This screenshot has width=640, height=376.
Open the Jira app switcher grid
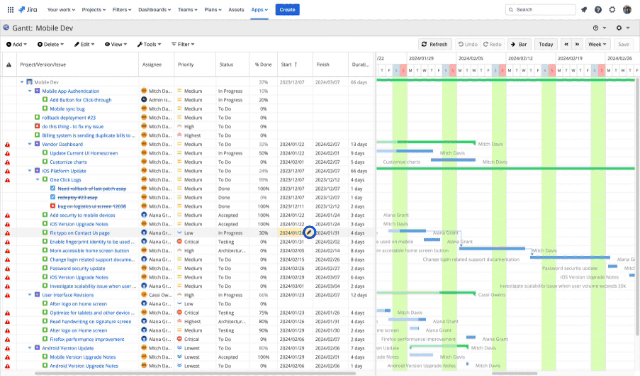coord(11,9)
